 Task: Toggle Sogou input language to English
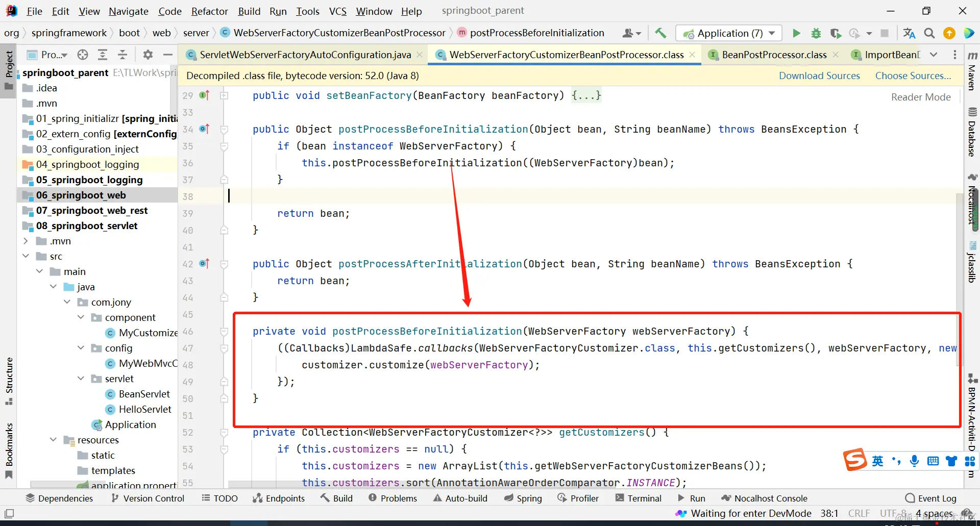pos(877,461)
